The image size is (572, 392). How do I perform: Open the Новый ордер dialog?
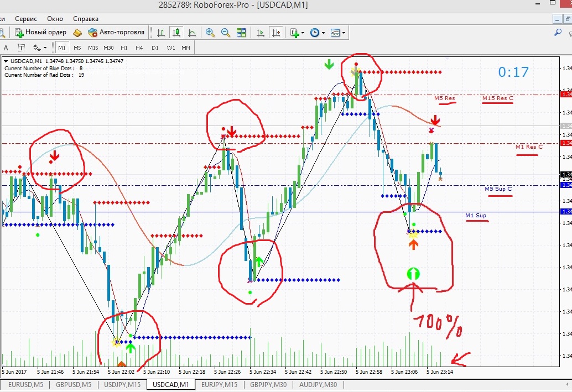click(40, 33)
